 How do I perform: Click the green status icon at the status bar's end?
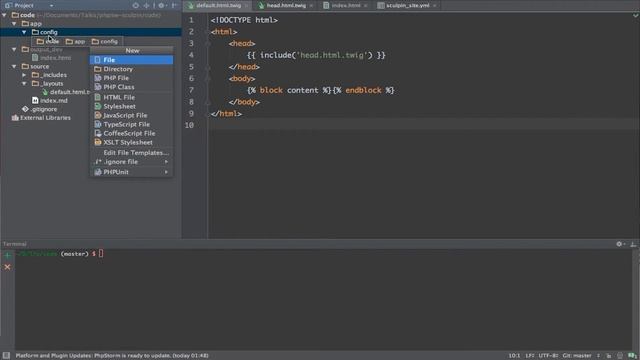click(x=632, y=356)
